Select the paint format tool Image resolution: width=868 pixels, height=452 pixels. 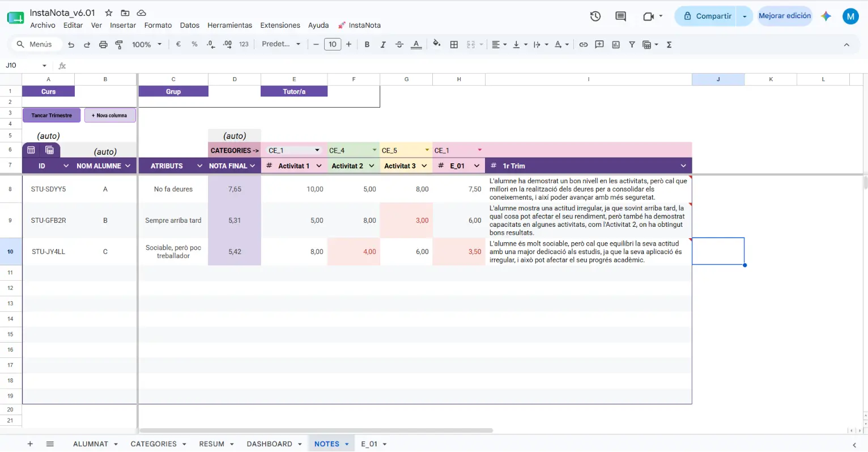[119, 44]
